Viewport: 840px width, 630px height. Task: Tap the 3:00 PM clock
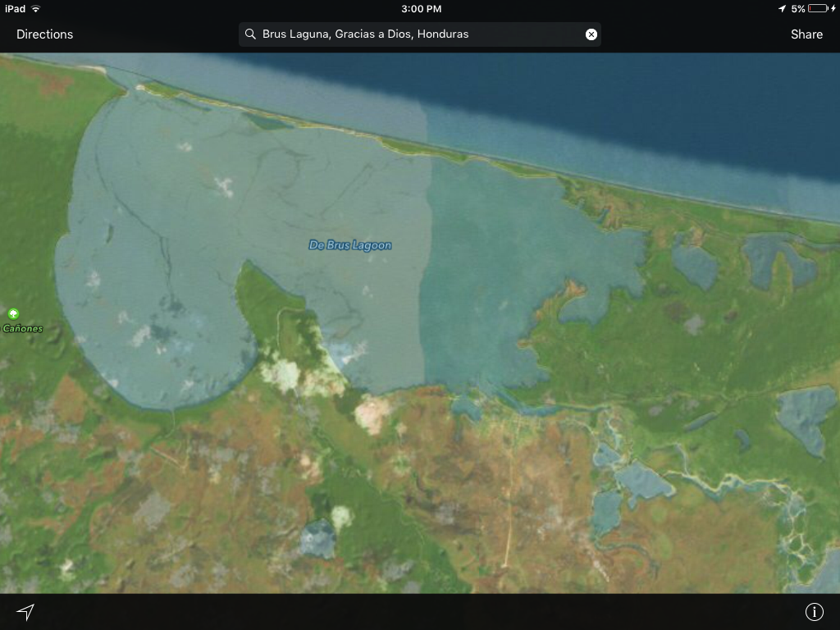(422, 8)
